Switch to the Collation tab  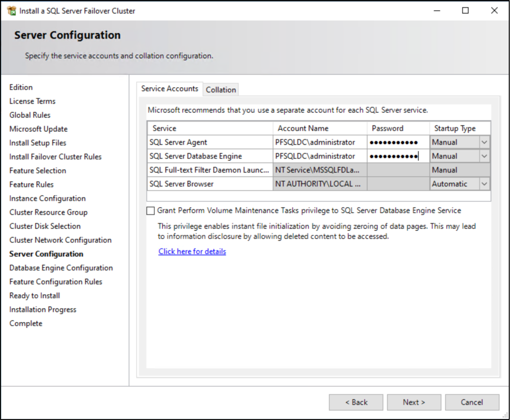221,90
